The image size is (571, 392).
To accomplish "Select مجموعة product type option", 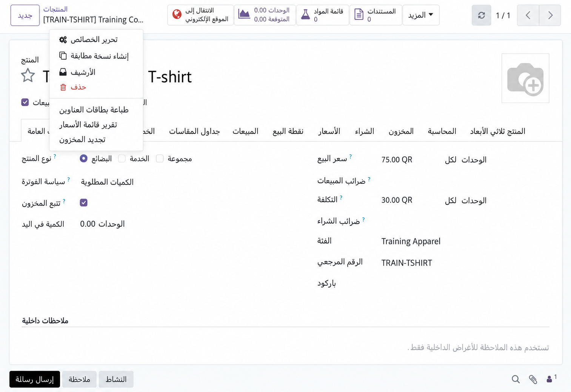I will 160,158.
